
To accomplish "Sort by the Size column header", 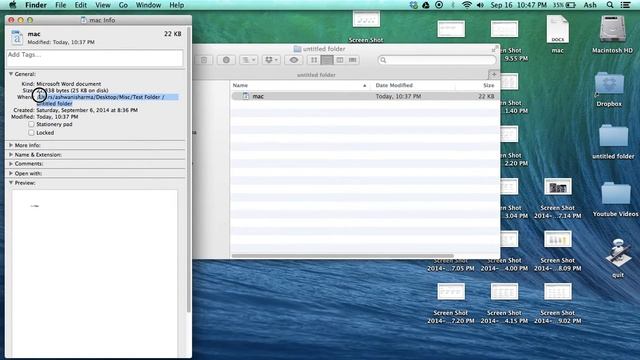I will [478, 85].
